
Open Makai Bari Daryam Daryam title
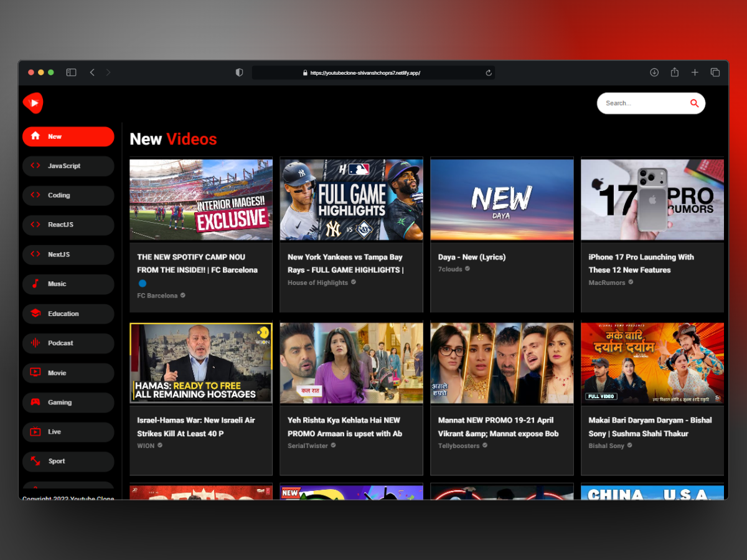tap(651, 427)
